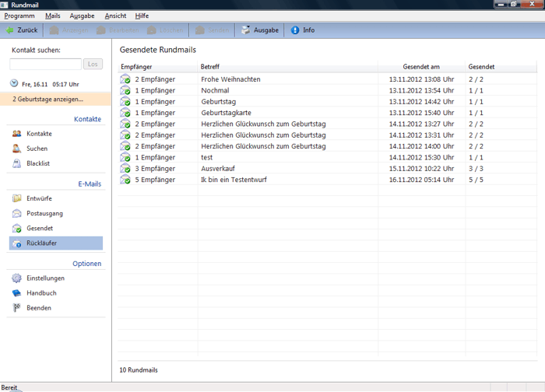Screen dimensions: 545x392
Task: Click sent-mail icon in Ausverkauf row
Action: pyautogui.click(x=125, y=169)
